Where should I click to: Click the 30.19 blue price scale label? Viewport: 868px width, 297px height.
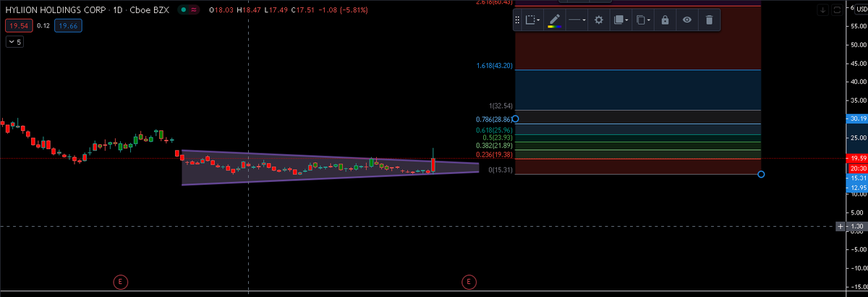tap(856, 118)
